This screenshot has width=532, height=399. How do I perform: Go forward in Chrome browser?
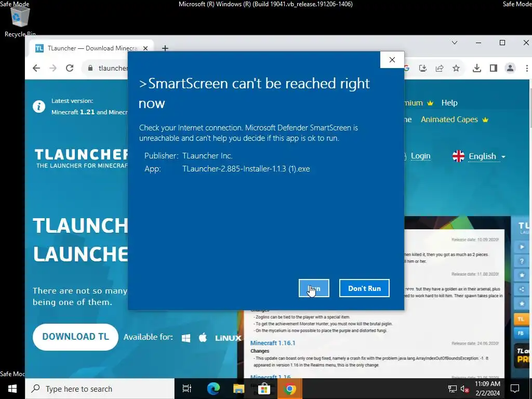(x=53, y=68)
